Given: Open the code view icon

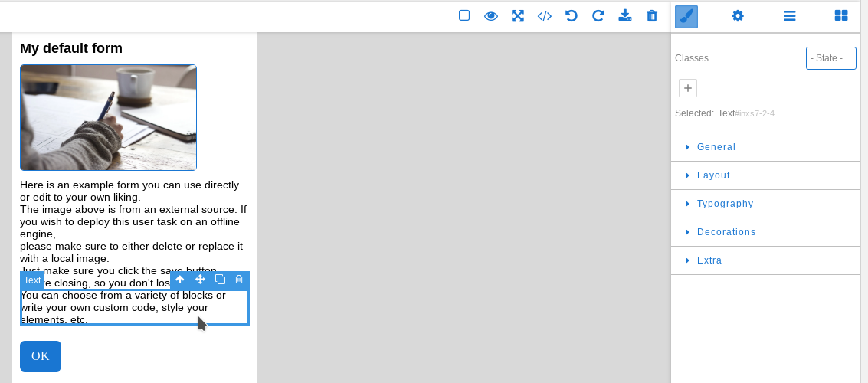Looking at the screenshot, I should (x=545, y=15).
